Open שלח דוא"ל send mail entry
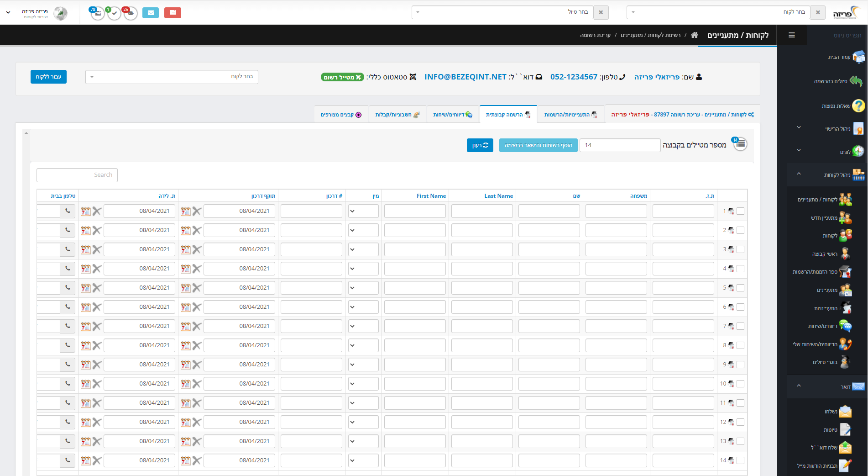 (831, 448)
